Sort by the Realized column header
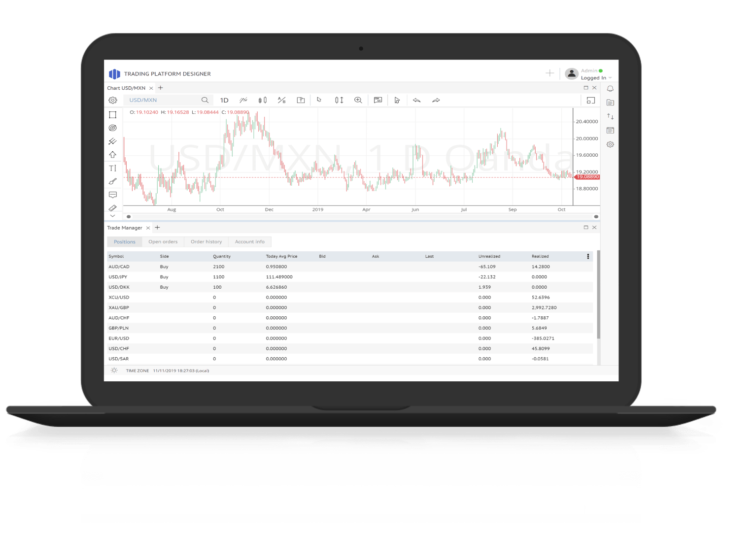Viewport: 756px width, 539px height. click(x=540, y=256)
